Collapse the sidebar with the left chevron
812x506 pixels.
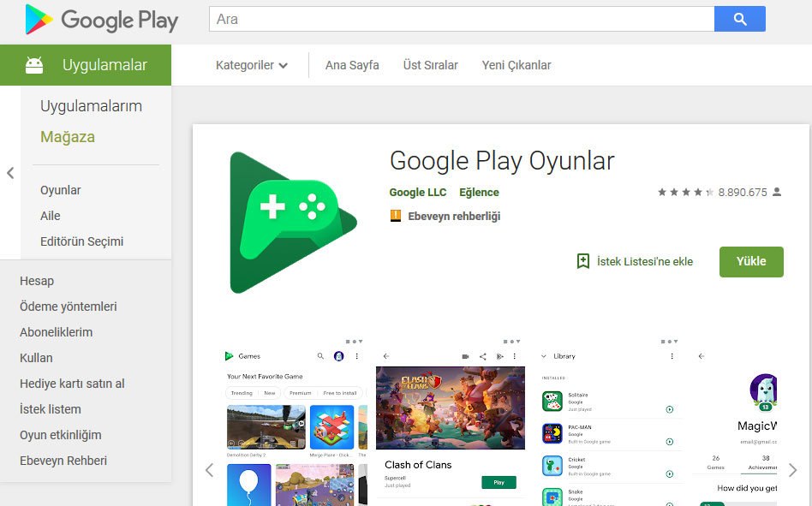pos(10,173)
